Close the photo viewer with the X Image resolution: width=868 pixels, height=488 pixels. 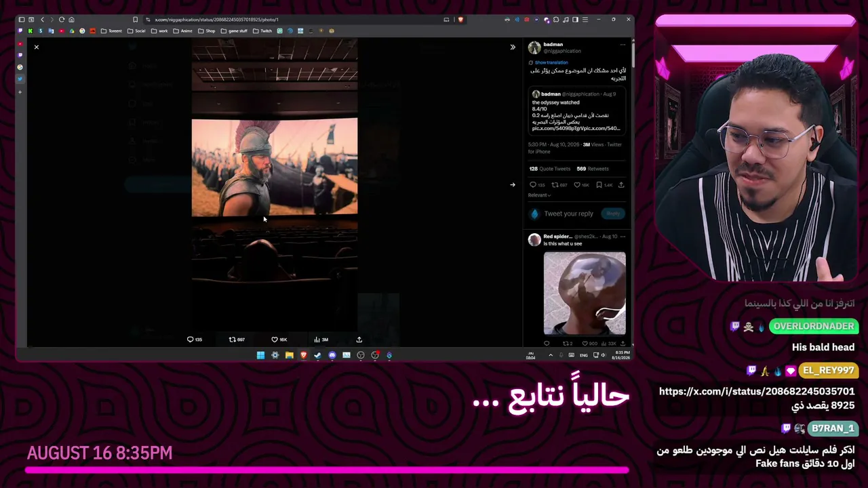tap(37, 47)
